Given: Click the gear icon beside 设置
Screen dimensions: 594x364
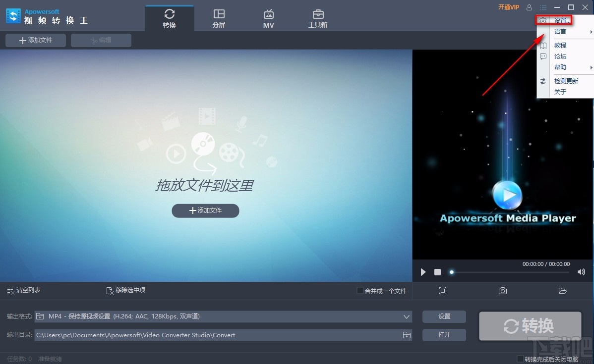Looking at the screenshot, I should coord(543,20).
